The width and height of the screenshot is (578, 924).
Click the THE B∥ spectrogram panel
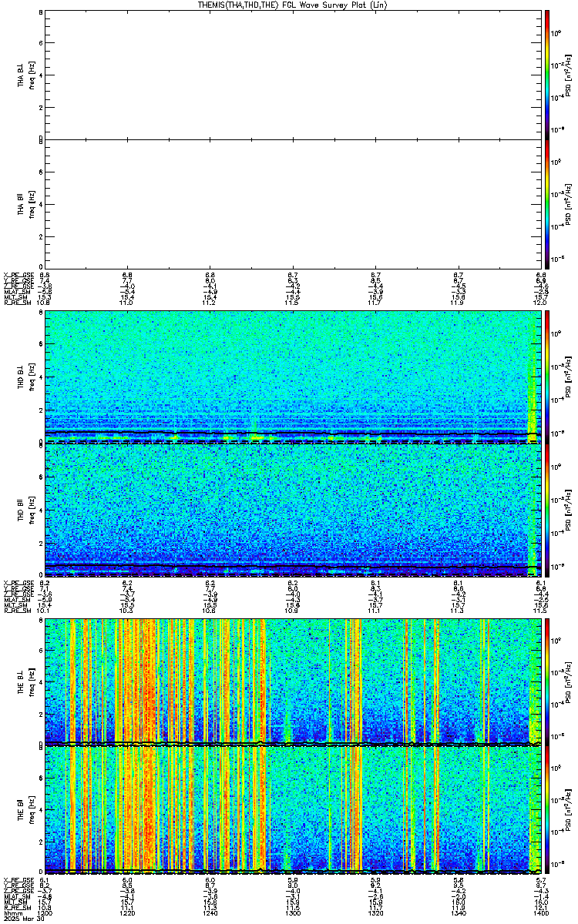point(291,810)
